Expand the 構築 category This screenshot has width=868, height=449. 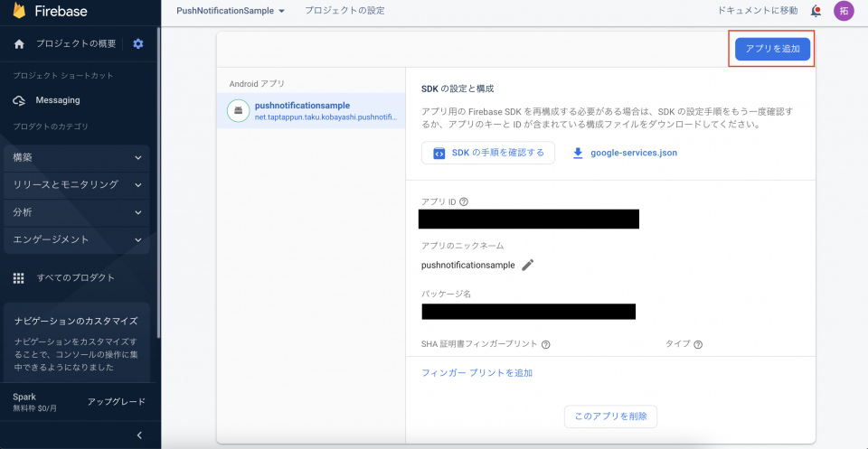[x=76, y=157]
